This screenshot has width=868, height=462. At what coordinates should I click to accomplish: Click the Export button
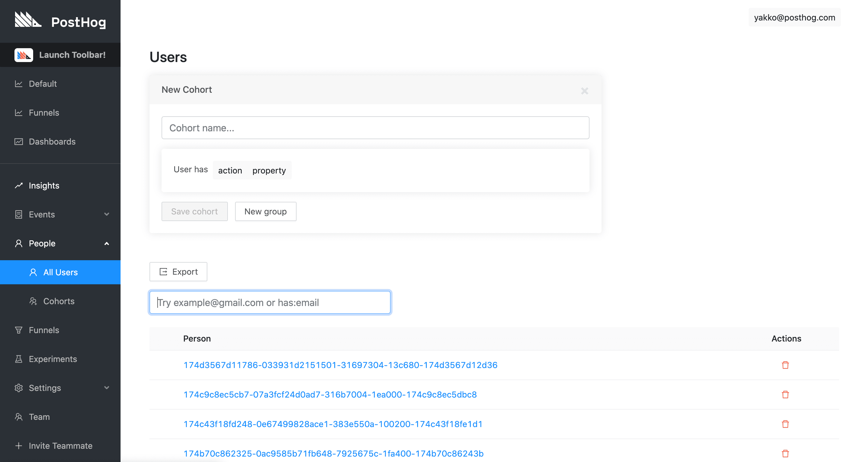(178, 272)
